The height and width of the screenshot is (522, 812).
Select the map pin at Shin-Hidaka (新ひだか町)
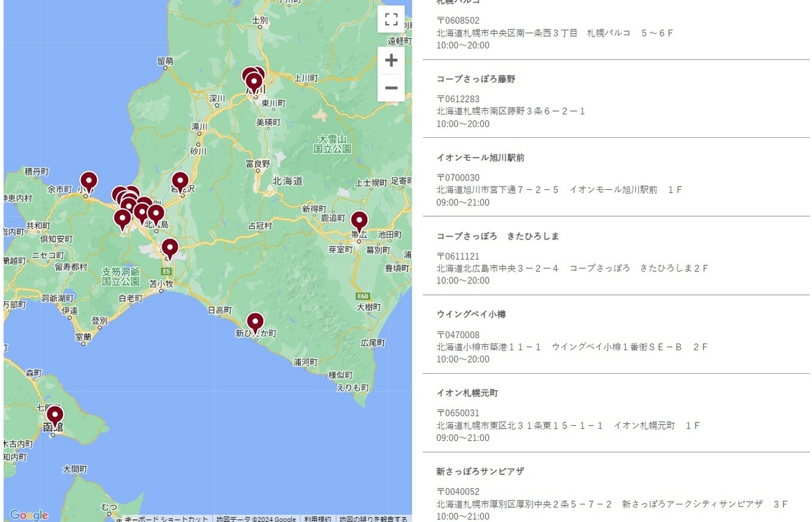click(x=255, y=323)
